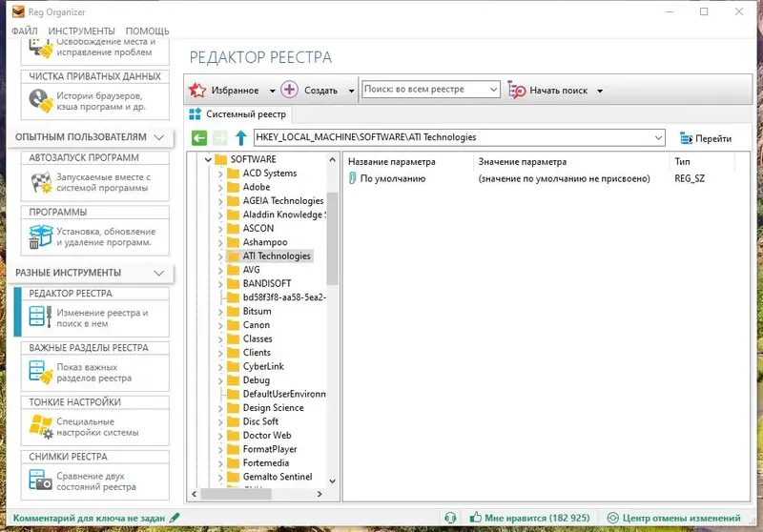
Task: Click the ATI Technologies folder icon
Action: (234, 256)
